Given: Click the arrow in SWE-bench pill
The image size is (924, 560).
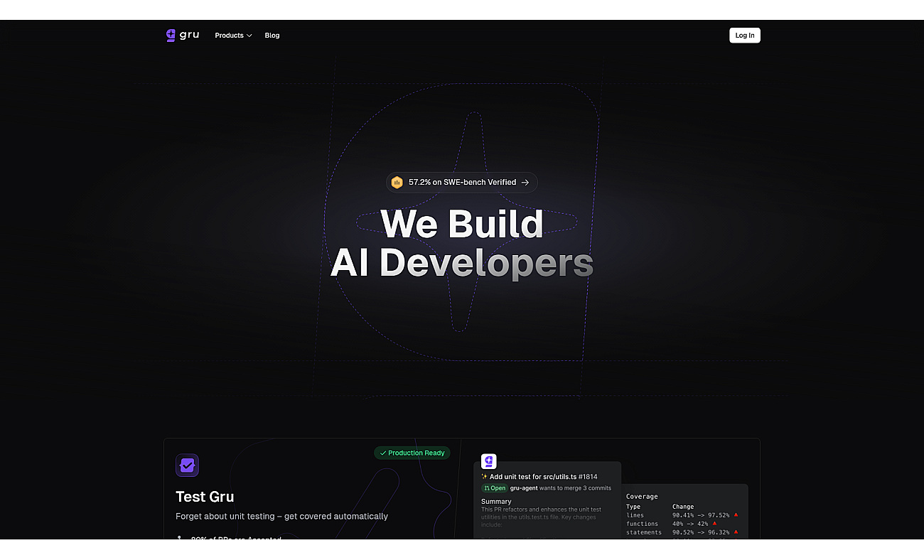Looking at the screenshot, I should point(525,183).
